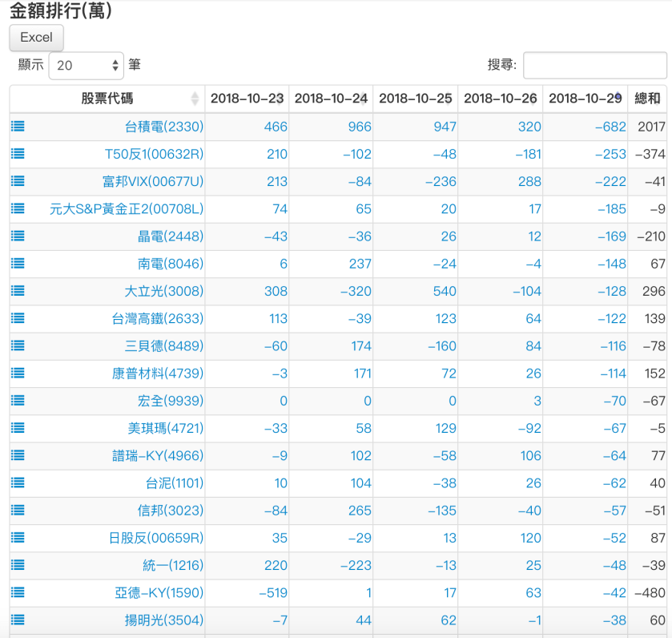Open the rows-per-page dropdown showing 20
The width and height of the screenshot is (672, 638).
click(86, 65)
